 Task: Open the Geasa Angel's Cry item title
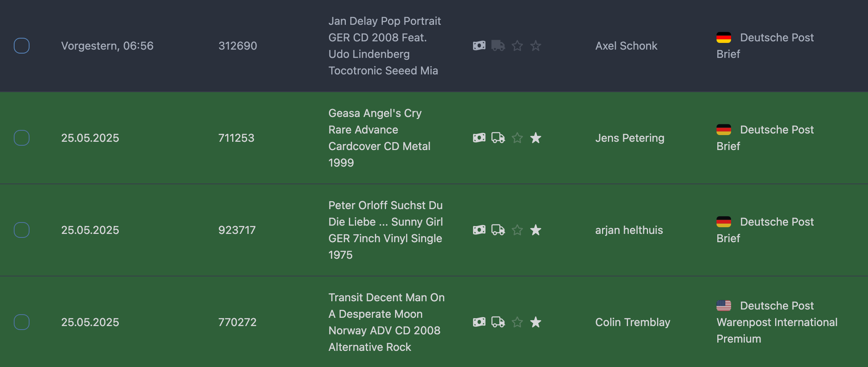pyautogui.click(x=379, y=138)
